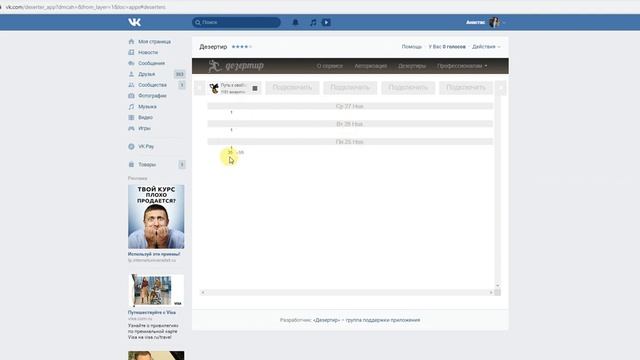This screenshot has width=640, height=360.
Task: Click the home icon beside Моя страница
Action: pos(131,42)
